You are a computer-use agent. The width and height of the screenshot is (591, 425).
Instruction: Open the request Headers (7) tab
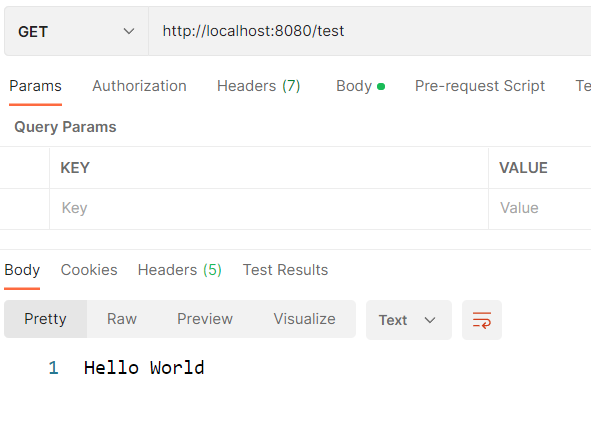tap(259, 86)
